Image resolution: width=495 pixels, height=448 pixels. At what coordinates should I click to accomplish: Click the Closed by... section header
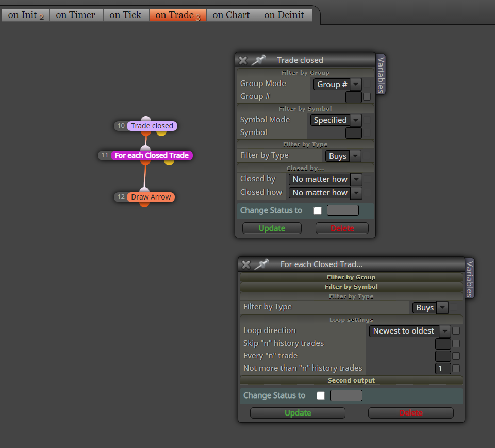coord(305,168)
